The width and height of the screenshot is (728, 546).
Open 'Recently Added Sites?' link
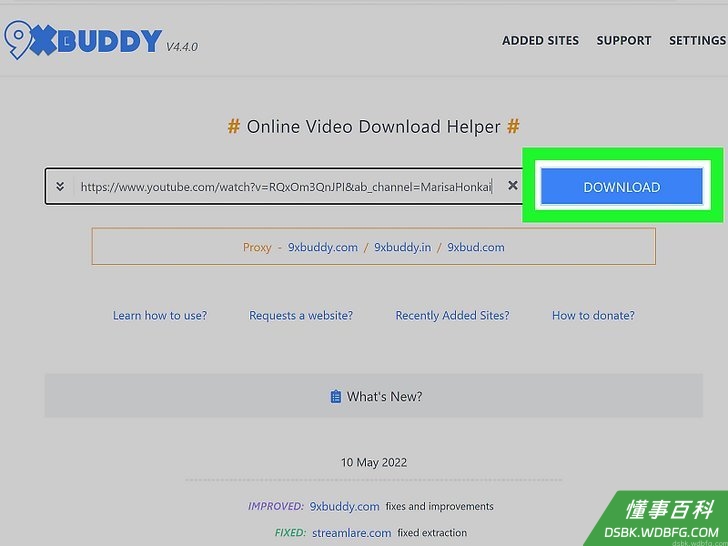[452, 315]
